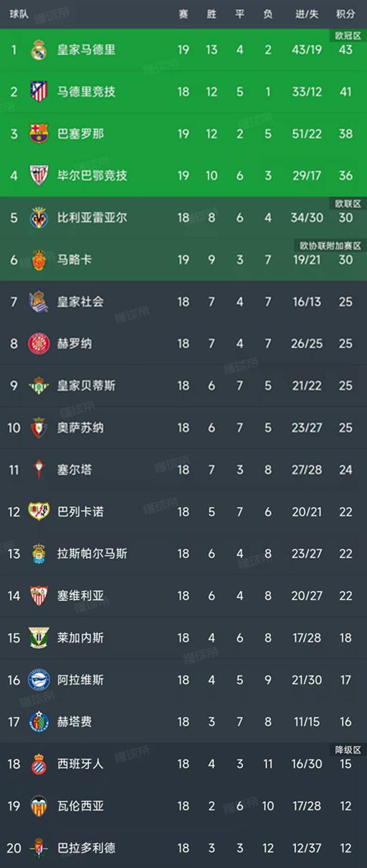The image size is (367, 868).
Task: Click the Girona crest icon
Action: pyautogui.click(x=38, y=344)
